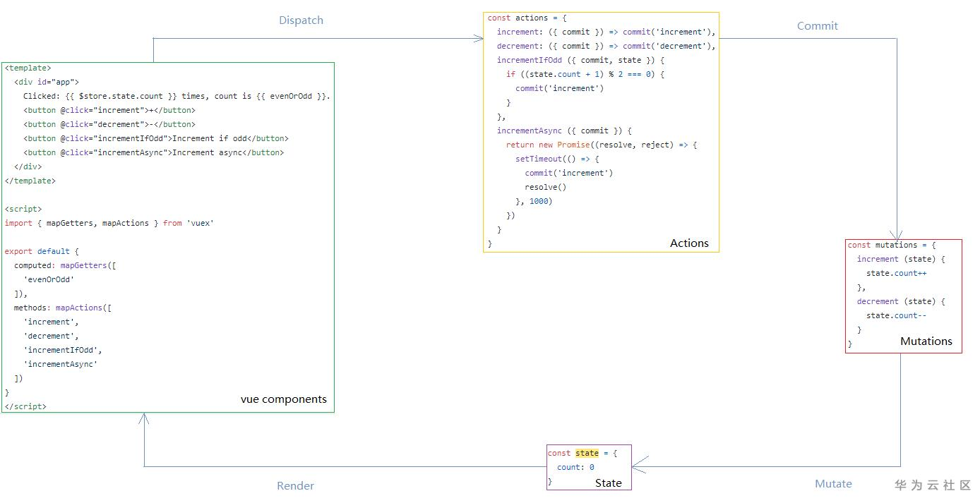
Task: Click the state.count++ line in Mutations
Action: [896, 273]
